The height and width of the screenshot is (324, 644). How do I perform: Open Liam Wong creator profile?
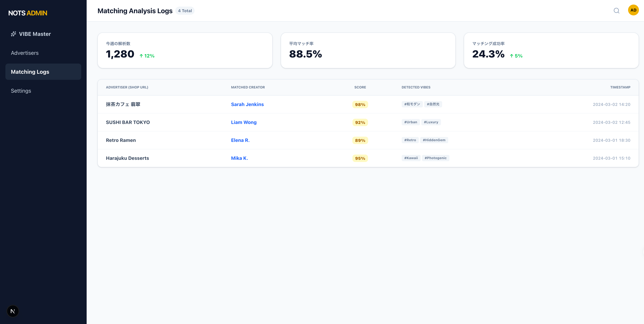click(x=244, y=122)
